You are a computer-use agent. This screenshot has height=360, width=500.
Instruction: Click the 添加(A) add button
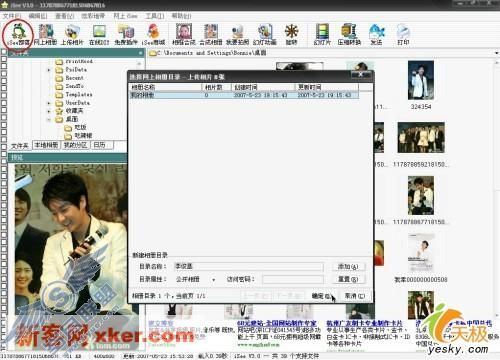coord(348,267)
